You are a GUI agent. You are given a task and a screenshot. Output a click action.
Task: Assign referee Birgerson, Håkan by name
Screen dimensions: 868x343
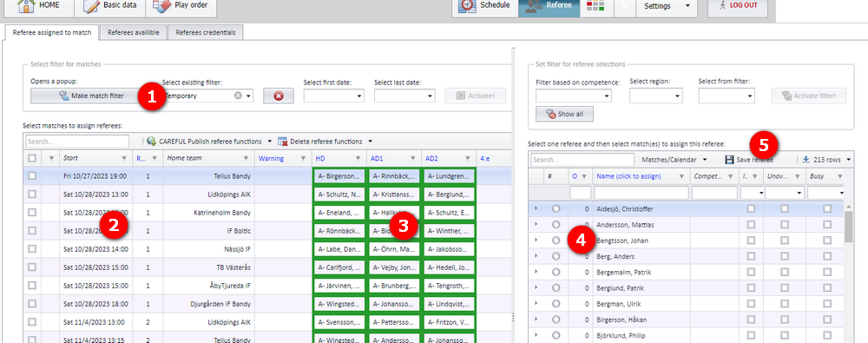(622, 320)
